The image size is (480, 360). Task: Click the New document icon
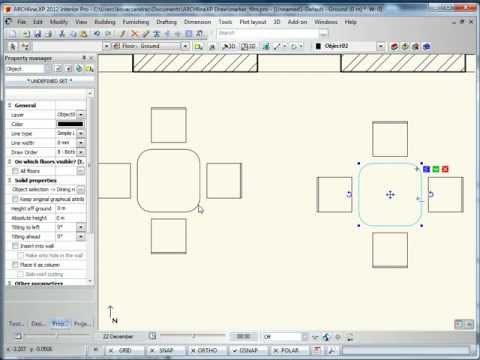click(x=13, y=34)
